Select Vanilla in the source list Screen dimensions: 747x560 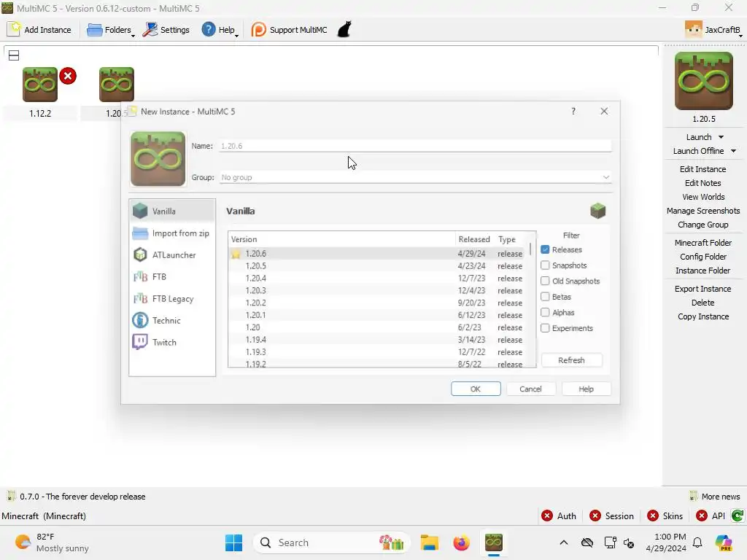[x=172, y=211]
